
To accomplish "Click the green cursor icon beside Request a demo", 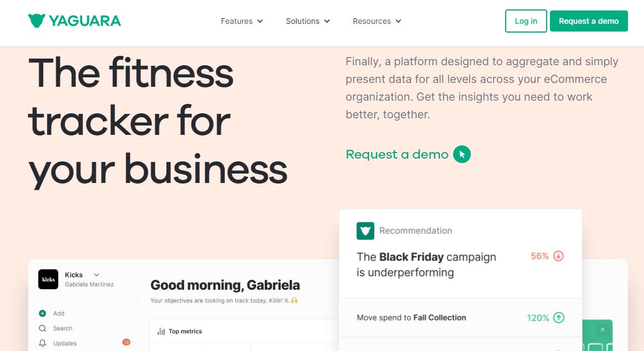I will click(x=462, y=154).
